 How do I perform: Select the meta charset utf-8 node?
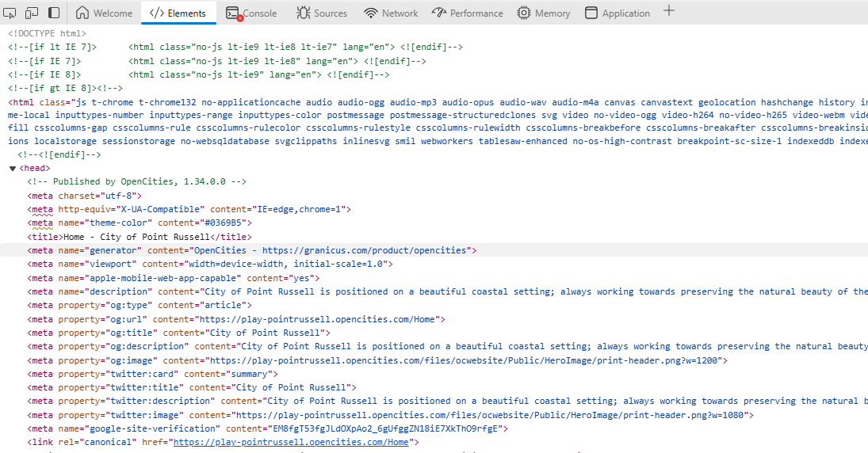pyautogui.click(x=85, y=196)
